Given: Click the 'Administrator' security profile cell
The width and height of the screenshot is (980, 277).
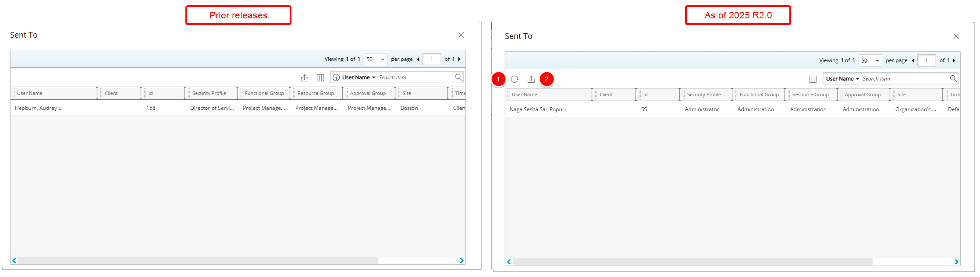Looking at the screenshot, I should (702, 109).
